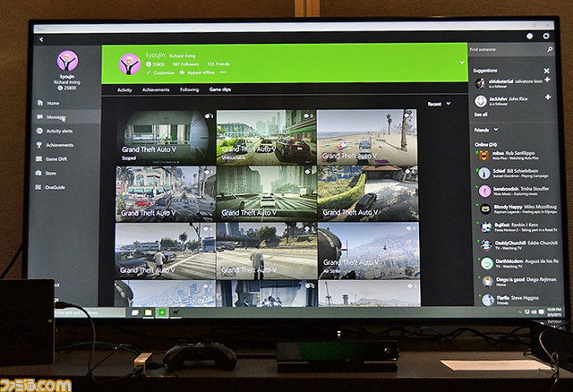
Task: Switch to the Activity tab
Action: point(124,89)
